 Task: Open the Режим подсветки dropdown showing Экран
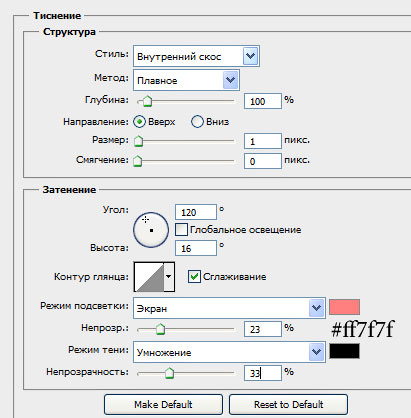[x=229, y=308]
